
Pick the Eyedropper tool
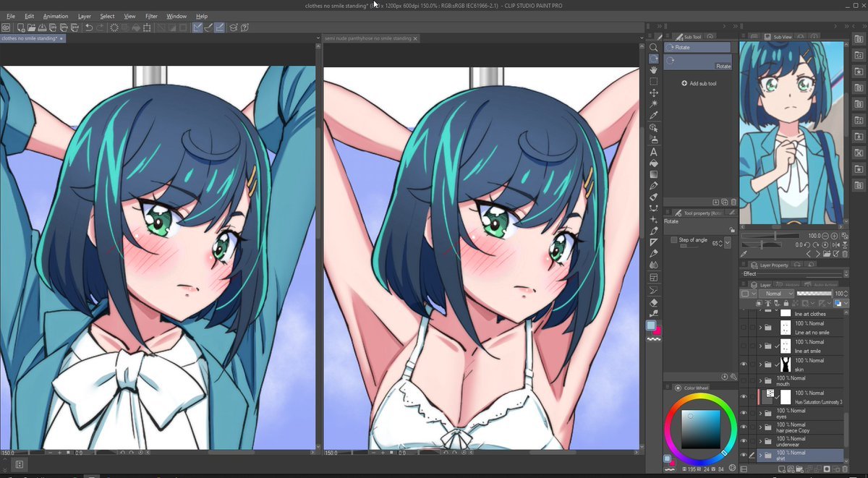(653, 115)
